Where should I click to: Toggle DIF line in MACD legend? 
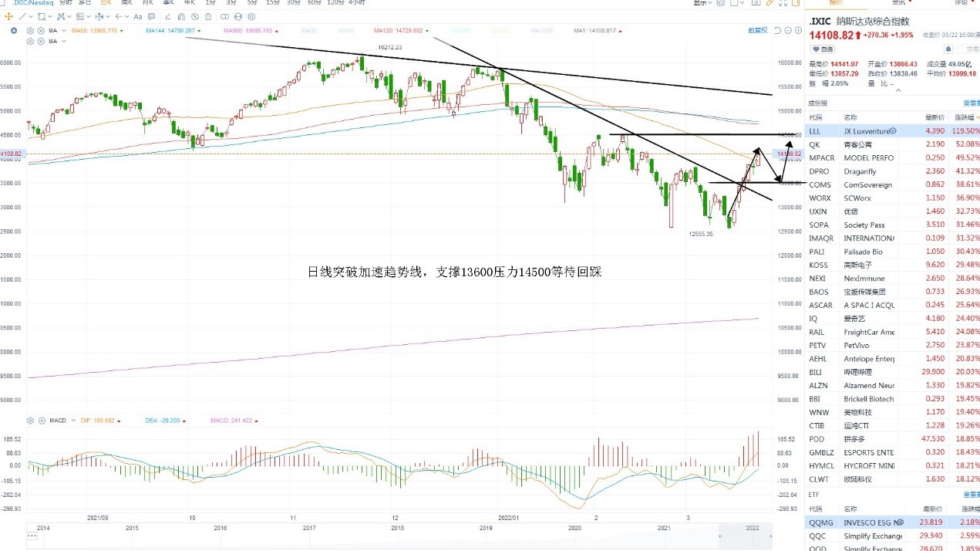point(100,421)
